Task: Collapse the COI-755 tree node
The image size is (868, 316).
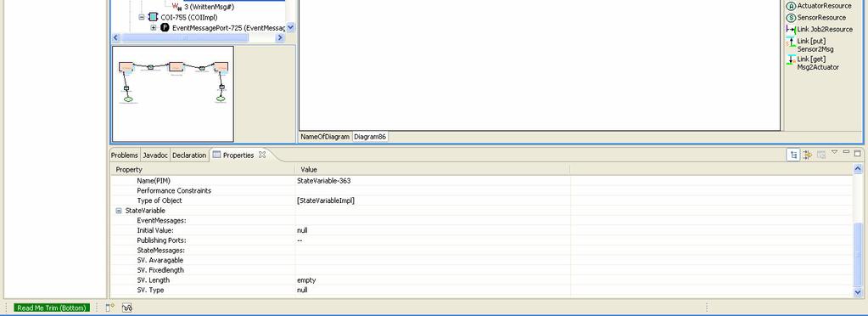Action: (142, 17)
